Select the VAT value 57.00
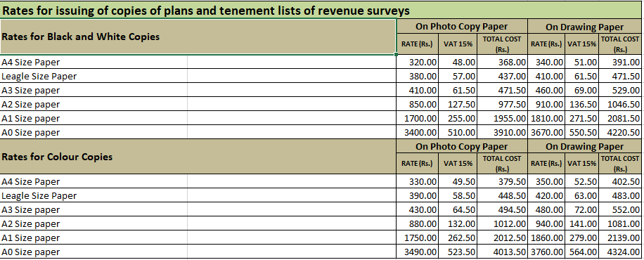644x260 pixels. [458, 76]
